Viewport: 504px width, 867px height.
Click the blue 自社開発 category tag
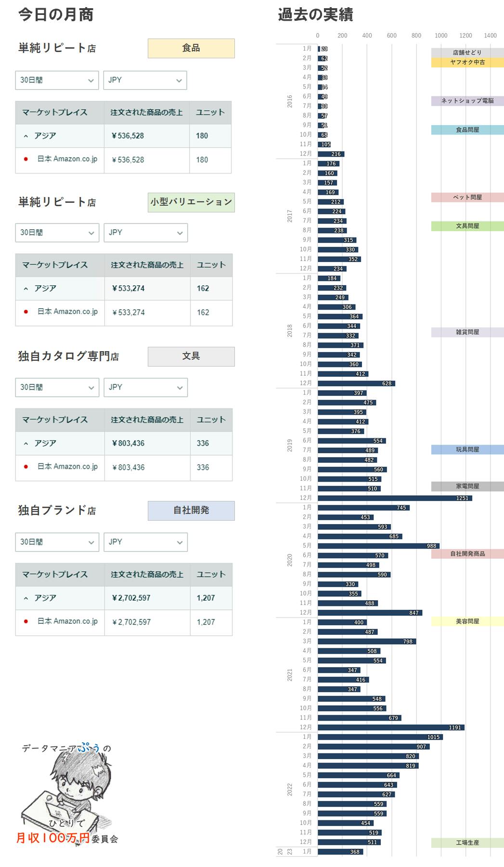pos(191,511)
